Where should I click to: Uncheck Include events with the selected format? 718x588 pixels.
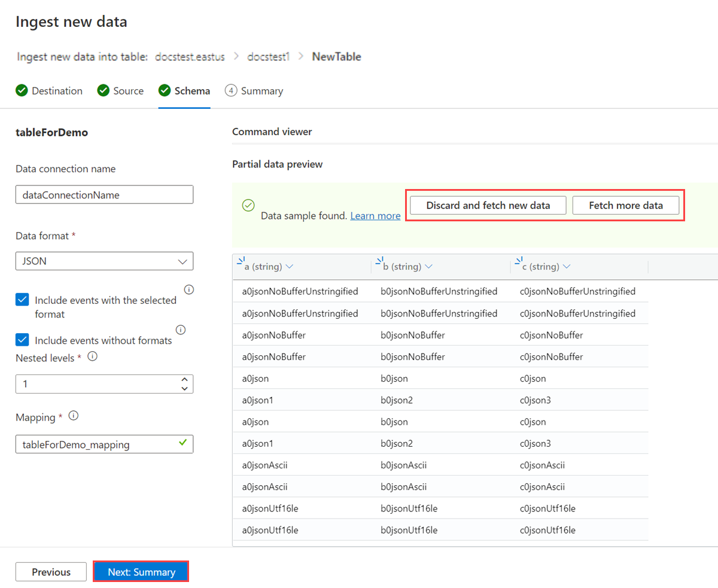pos(22,300)
